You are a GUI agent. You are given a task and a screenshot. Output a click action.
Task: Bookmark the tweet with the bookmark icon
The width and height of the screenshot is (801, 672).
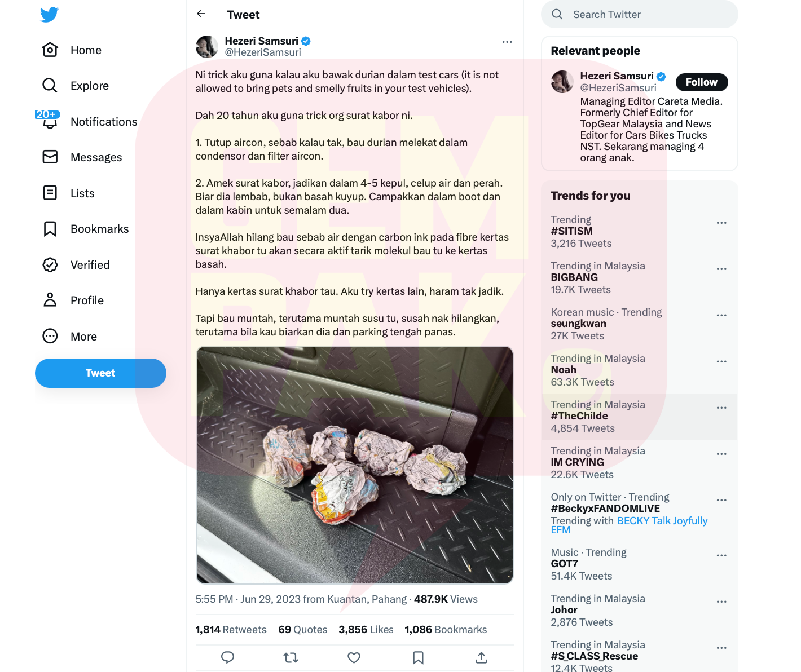[x=418, y=657]
